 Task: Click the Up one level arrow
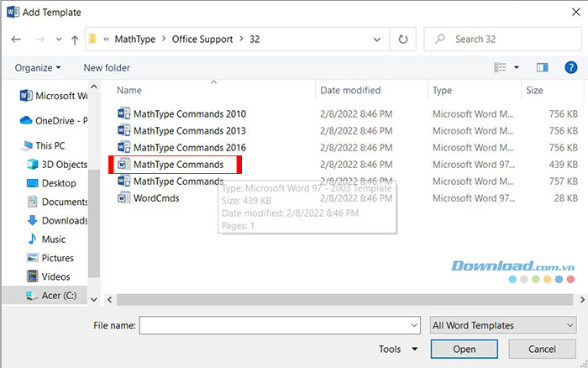pos(75,39)
